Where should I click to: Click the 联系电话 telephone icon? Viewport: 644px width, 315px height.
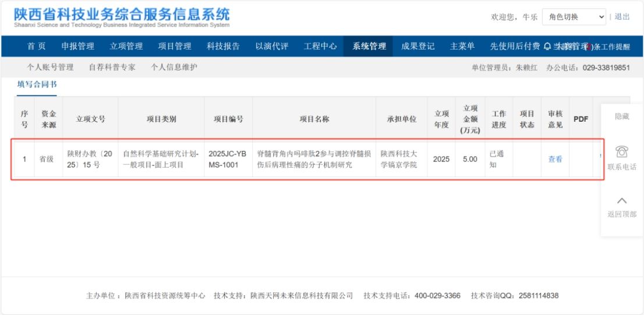pyautogui.click(x=621, y=152)
